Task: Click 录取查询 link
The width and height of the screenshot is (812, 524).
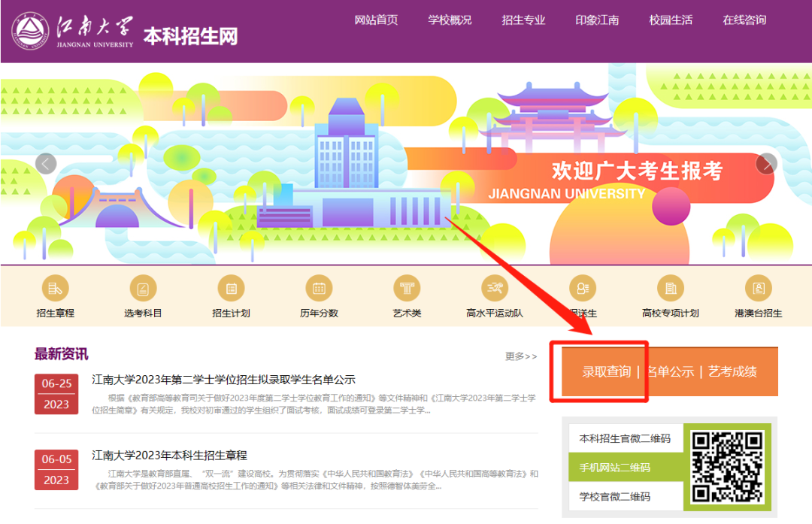Action: point(607,371)
